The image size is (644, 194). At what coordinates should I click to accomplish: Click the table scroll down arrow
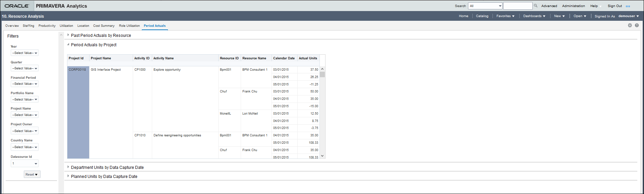click(323, 156)
